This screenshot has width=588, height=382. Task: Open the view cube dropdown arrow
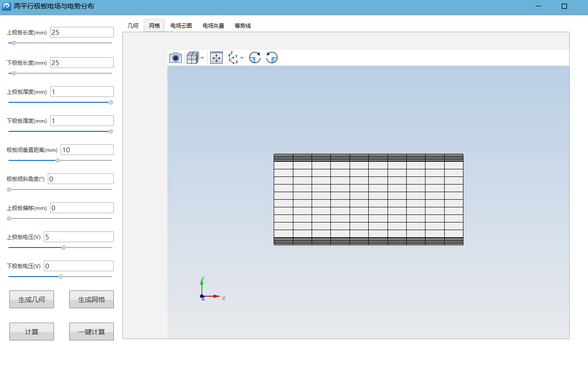[202, 58]
